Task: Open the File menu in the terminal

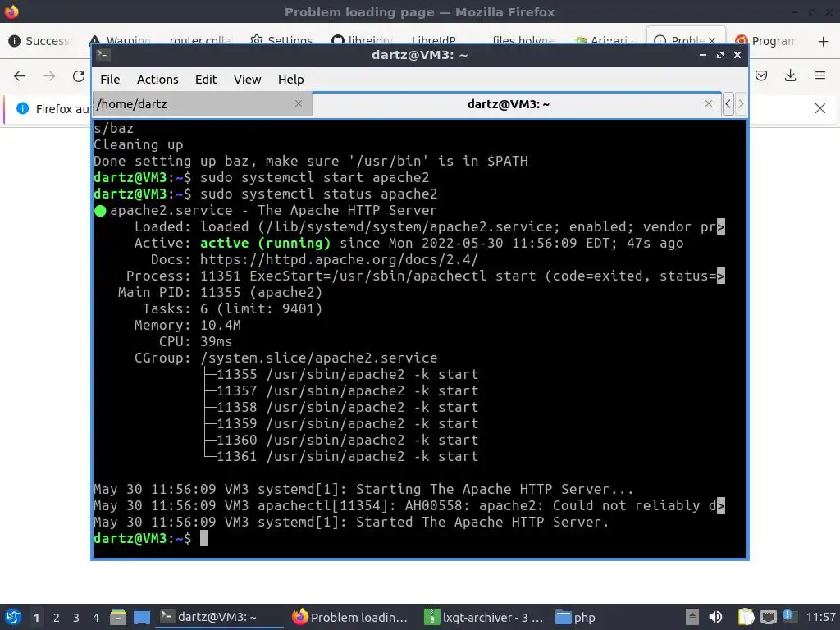Action: 110,80
